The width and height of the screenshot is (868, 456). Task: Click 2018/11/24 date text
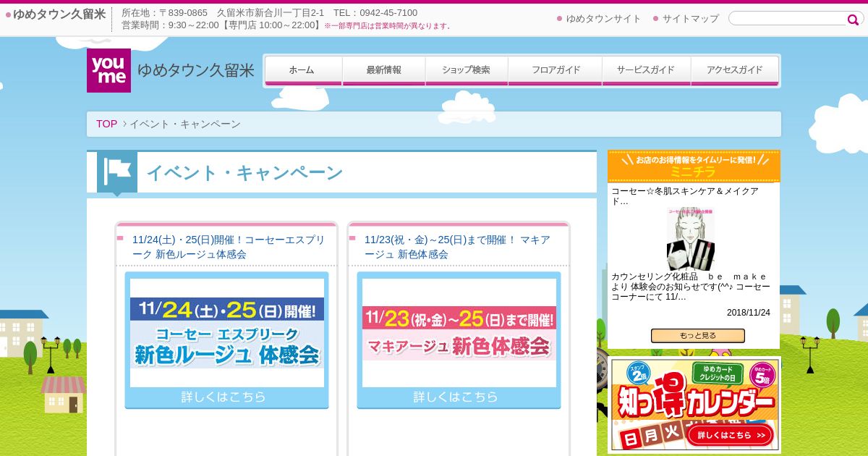749,313
